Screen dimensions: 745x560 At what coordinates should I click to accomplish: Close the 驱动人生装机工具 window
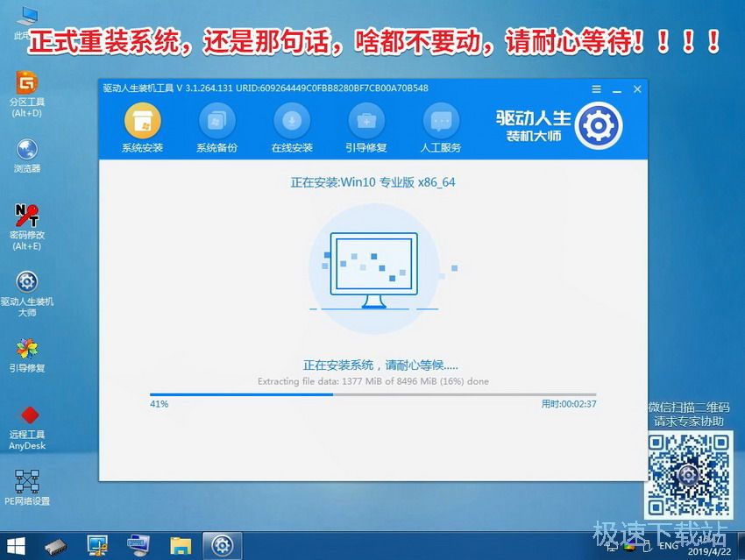point(637,89)
